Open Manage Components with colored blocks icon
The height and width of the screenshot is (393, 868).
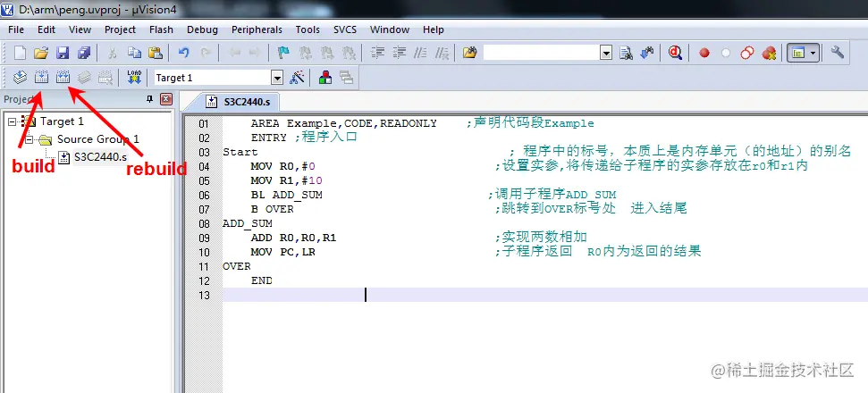(x=325, y=78)
